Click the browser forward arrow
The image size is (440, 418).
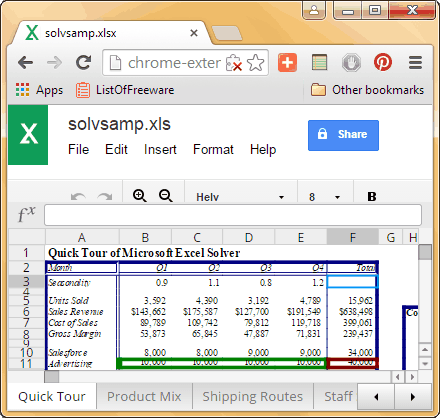54,63
